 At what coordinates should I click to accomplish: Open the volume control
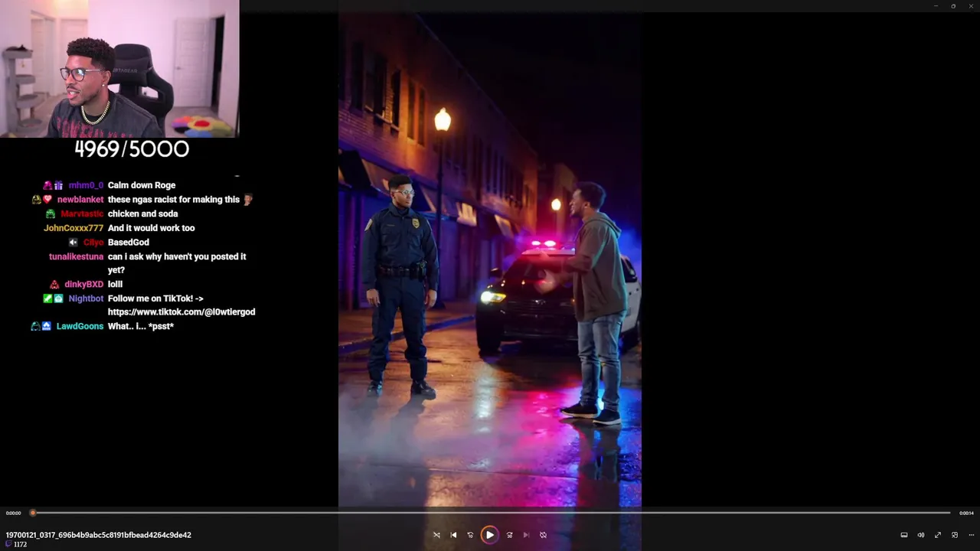pyautogui.click(x=921, y=535)
